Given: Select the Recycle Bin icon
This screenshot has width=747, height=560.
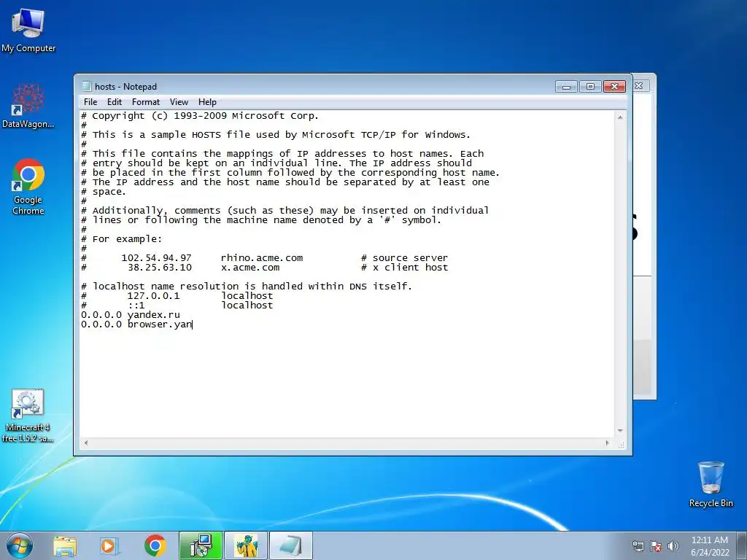Looking at the screenshot, I should [x=711, y=484].
